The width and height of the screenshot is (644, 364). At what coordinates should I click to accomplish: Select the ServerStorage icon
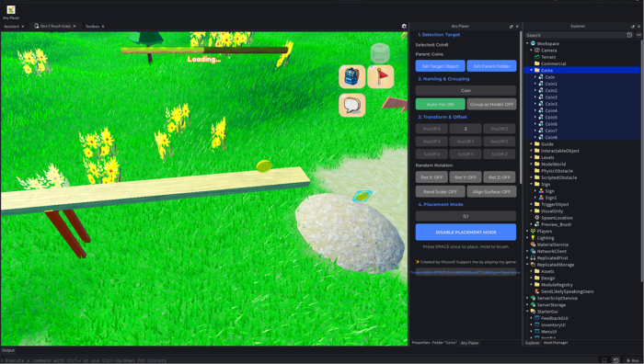(x=533, y=305)
